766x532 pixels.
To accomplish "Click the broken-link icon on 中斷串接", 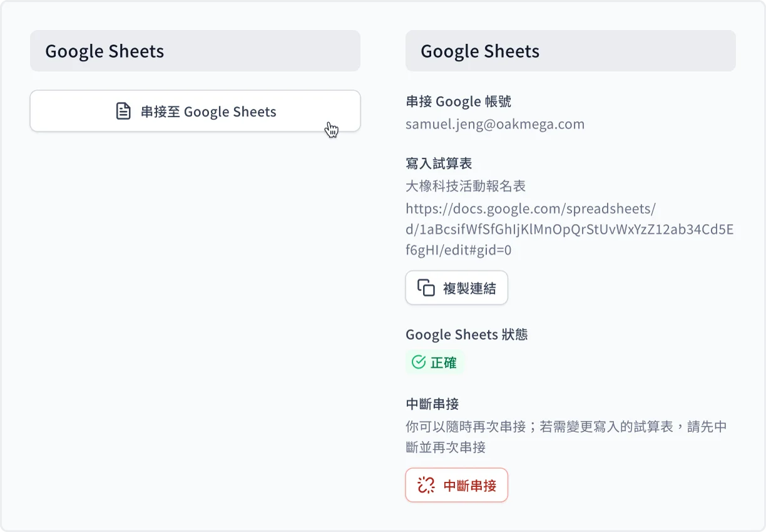I will point(426,485).
